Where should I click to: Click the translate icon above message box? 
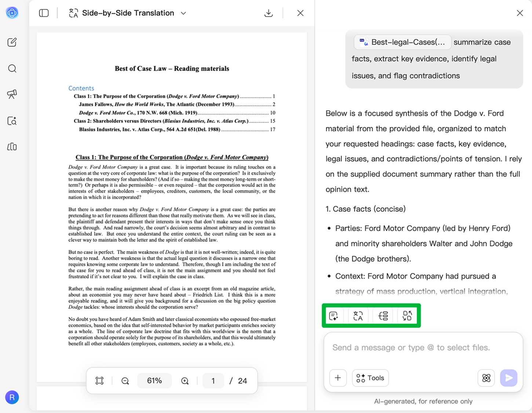(358, 316)
